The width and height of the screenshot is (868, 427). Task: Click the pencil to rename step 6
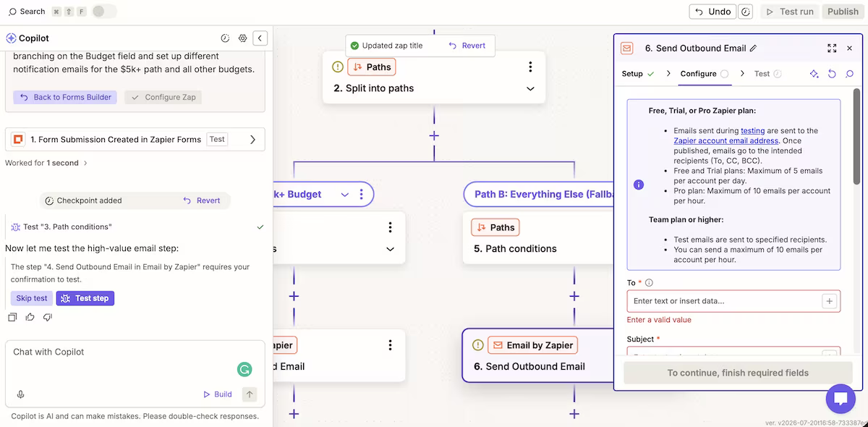(x=754, y=48)
